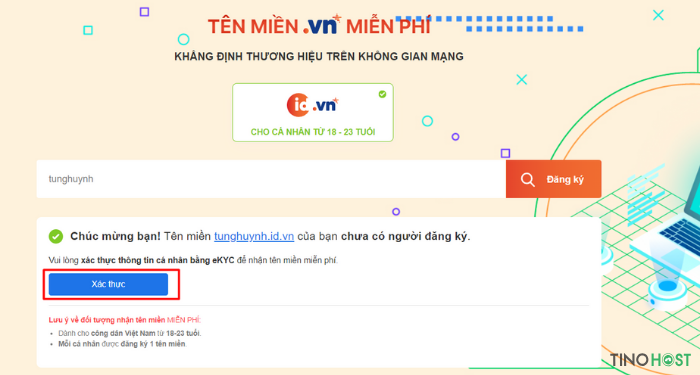Image resolution: width=700 pixels, height=375 pixels.
Task: Click the magnifier icon in the Đăng ký button
Action: (x=527, y=179)
